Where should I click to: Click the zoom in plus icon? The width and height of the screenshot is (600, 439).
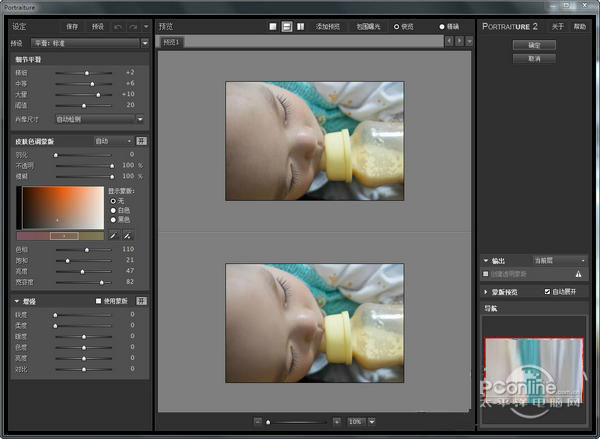click(x=336, y=422)
